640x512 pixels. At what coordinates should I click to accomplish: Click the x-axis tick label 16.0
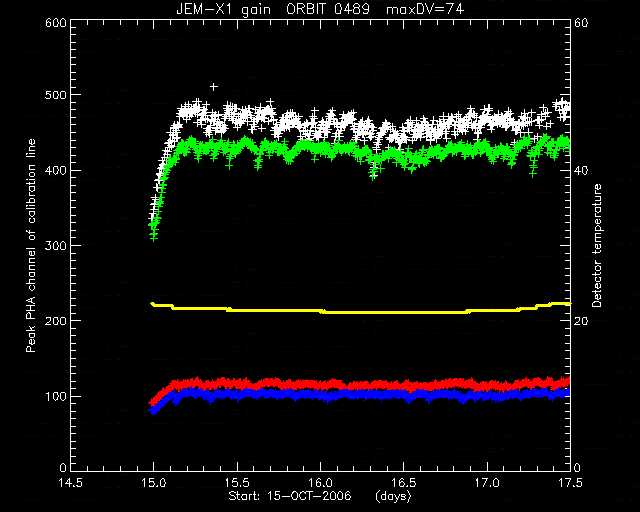pos(320,483)
